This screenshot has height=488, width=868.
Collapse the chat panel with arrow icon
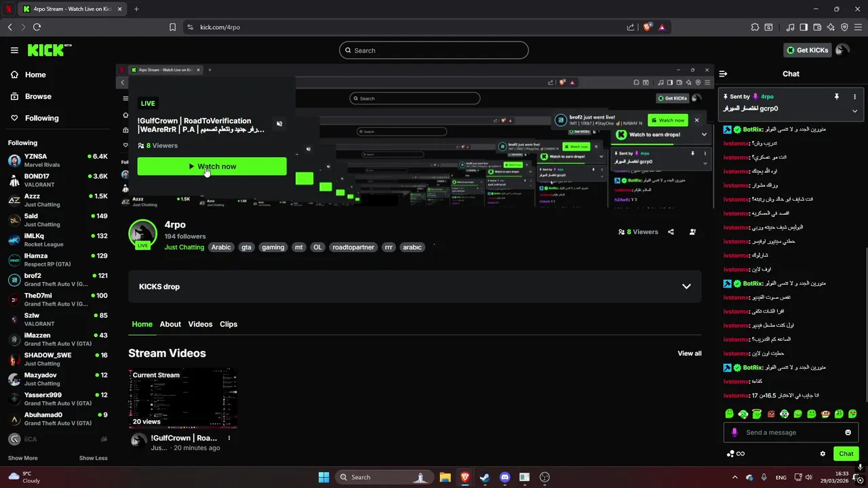click(724, 74)
